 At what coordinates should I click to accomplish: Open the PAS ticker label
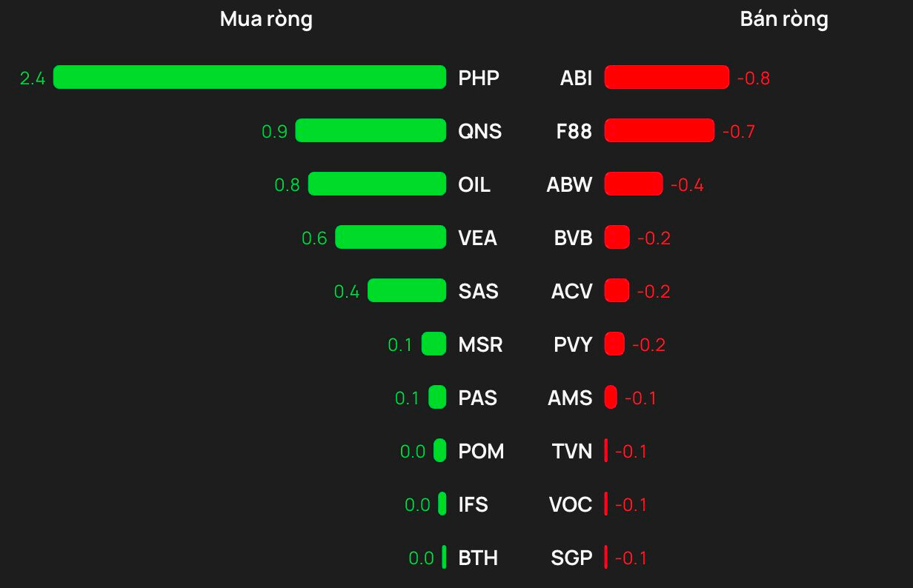tap(478, 398)
